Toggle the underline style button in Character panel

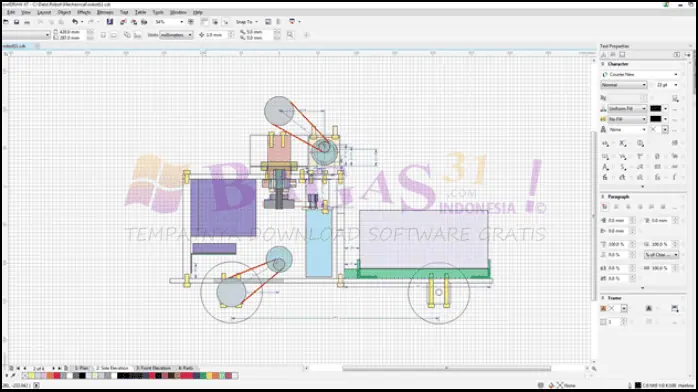[x=605, y=157]
